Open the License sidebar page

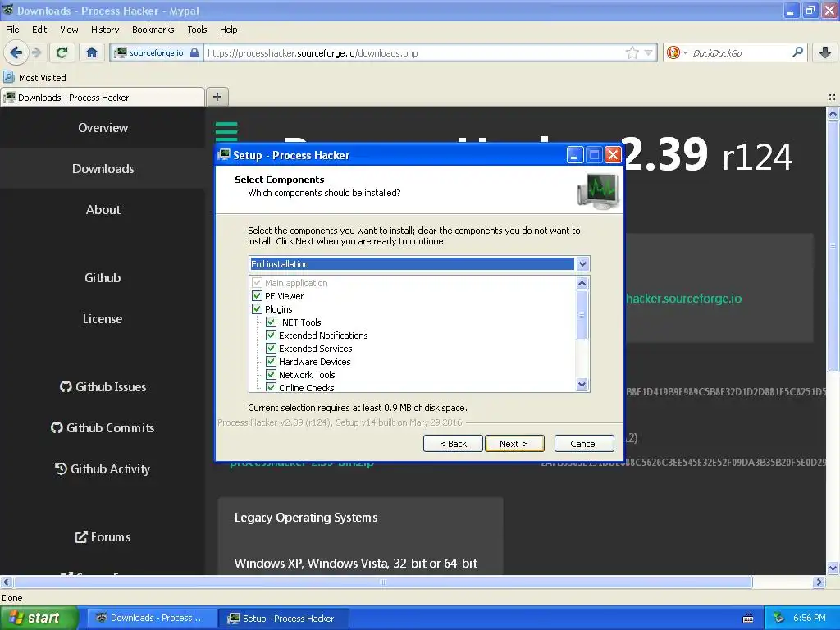tap(103, 319)
